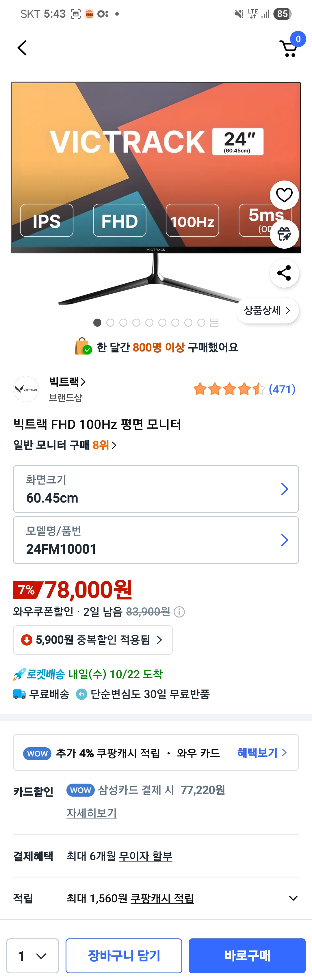Open the 빅트랙 brand shop link
Screen dimensions: 312x980
67,382
